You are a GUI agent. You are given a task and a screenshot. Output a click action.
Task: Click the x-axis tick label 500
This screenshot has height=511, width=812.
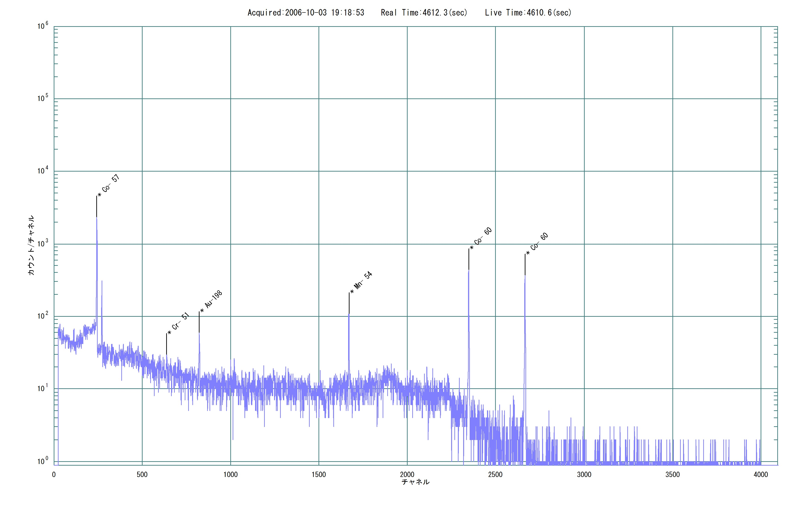pos(142,475)
